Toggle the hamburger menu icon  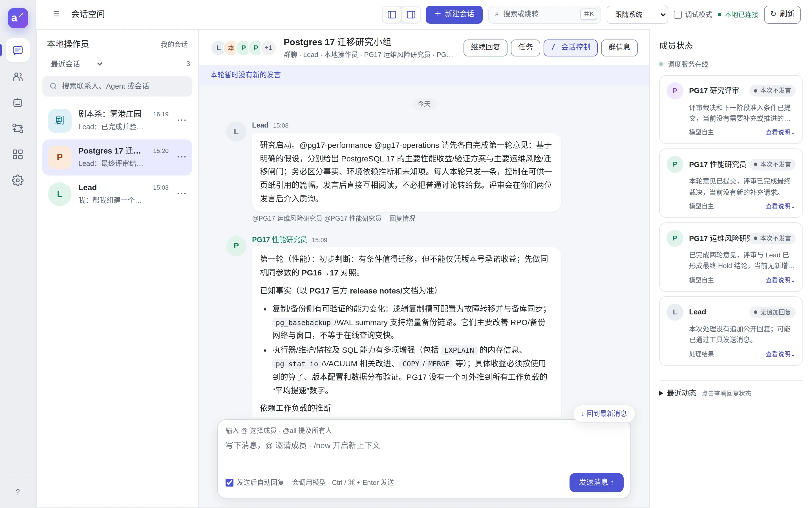[56, 14]
